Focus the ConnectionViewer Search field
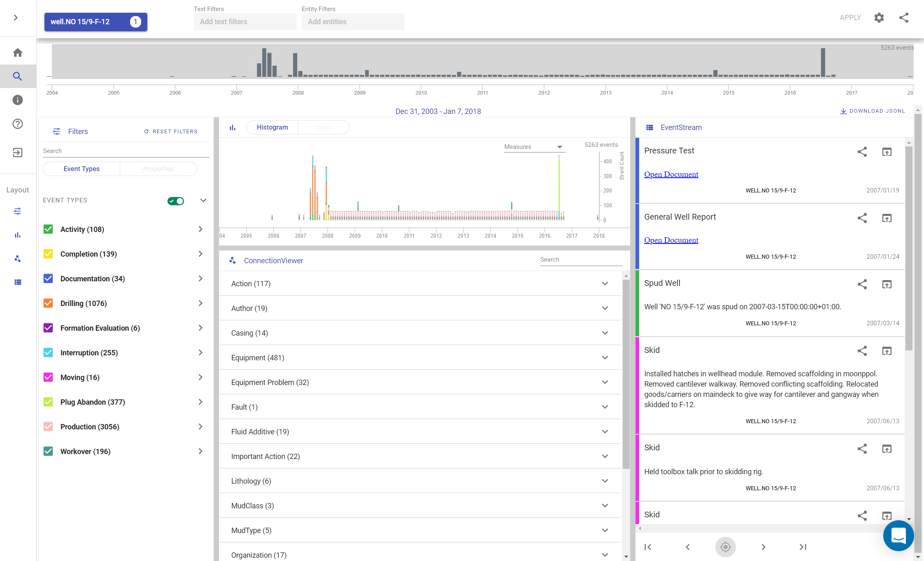 581,260
